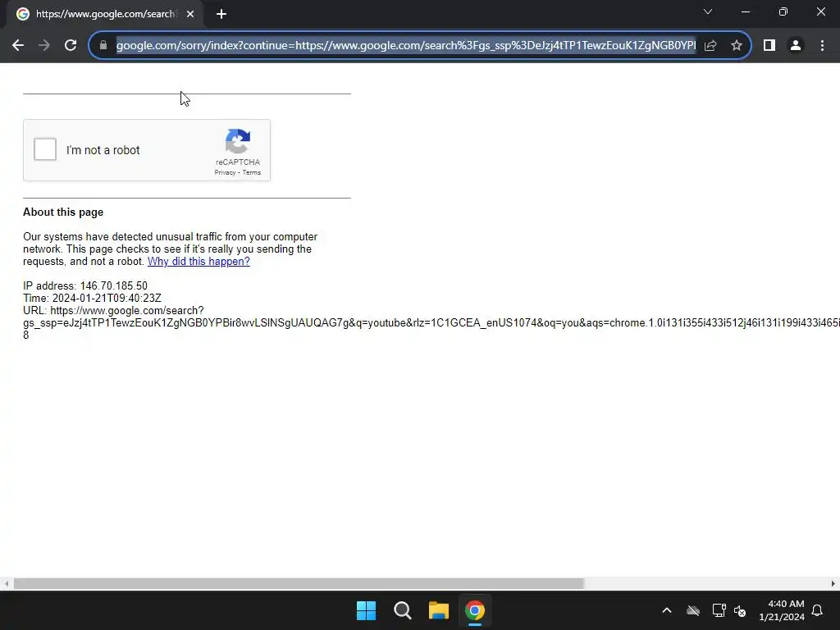Close the Chrome window

pos(820,11)
